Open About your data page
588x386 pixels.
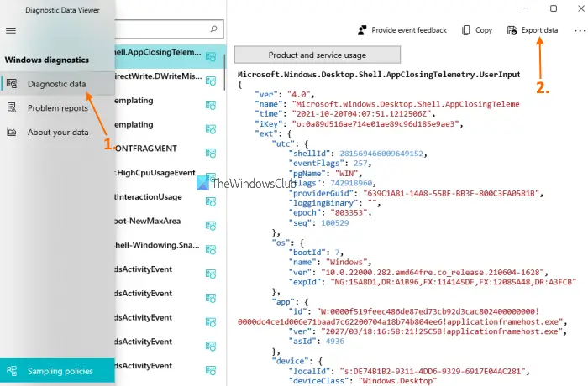[57, 132]
